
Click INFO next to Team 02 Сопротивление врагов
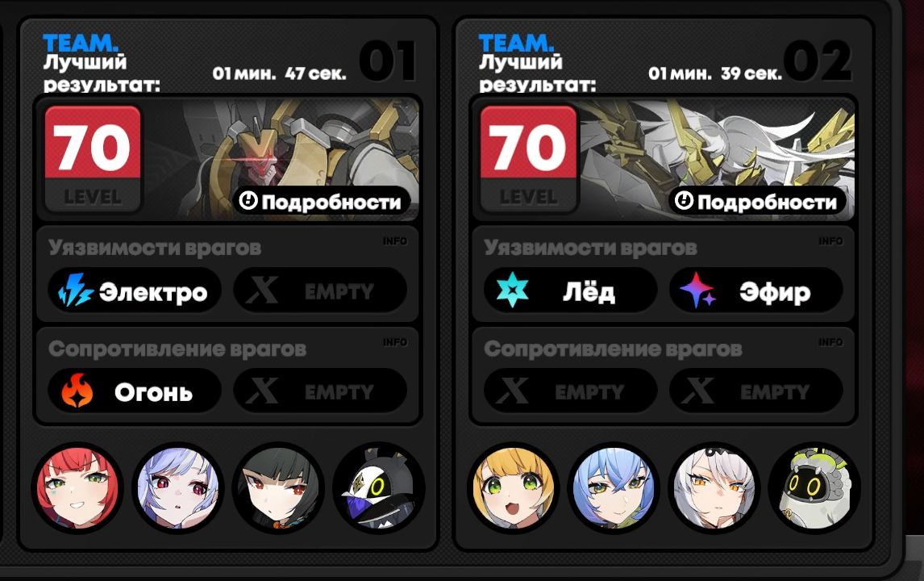[x=830, y=342]
